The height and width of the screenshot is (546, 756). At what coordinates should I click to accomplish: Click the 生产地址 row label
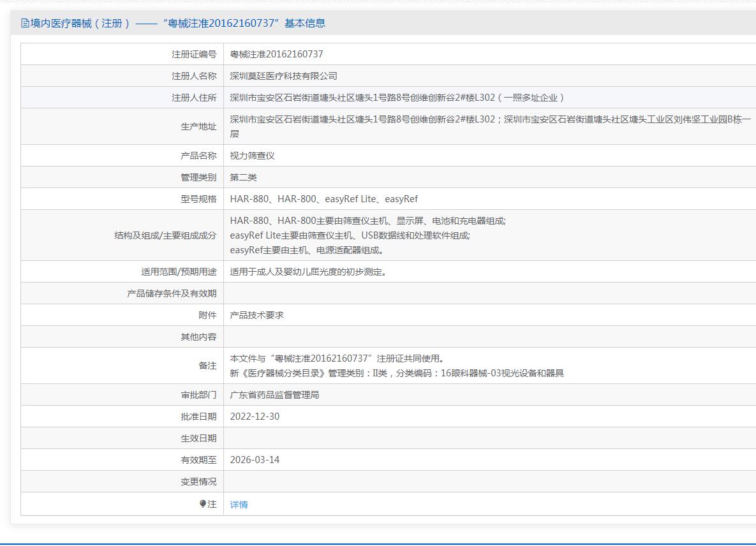click(x=198, y=126)
